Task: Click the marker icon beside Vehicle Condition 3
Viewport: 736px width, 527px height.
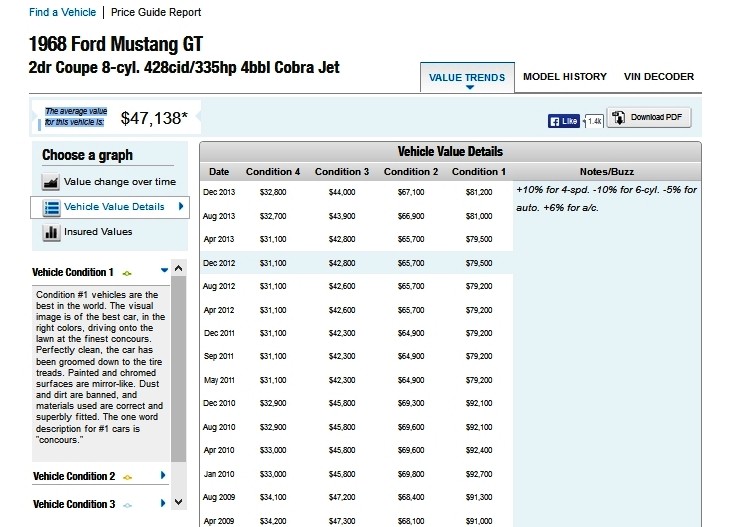Action: tap(127, 505)
